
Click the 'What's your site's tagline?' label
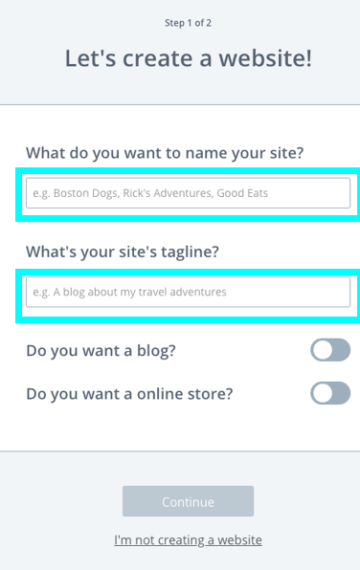123,252
